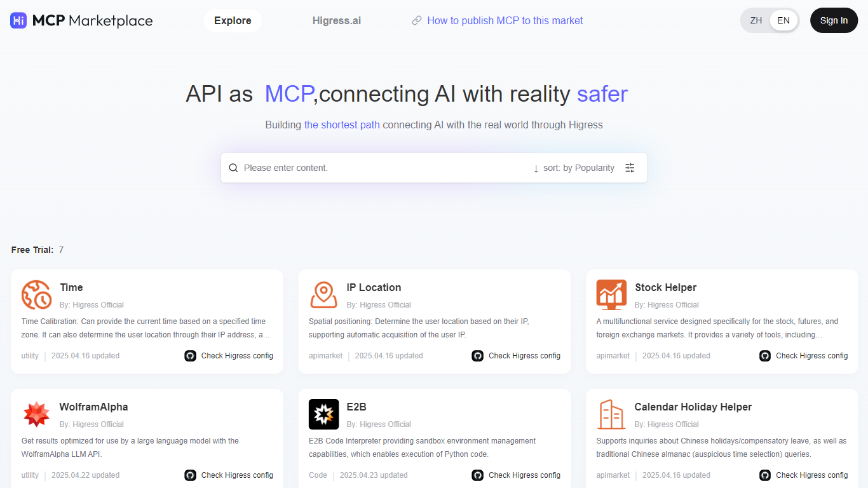
Task: Click 2025.04.22 updated date on WolframAlpha card
Action: tap(85, 475)
